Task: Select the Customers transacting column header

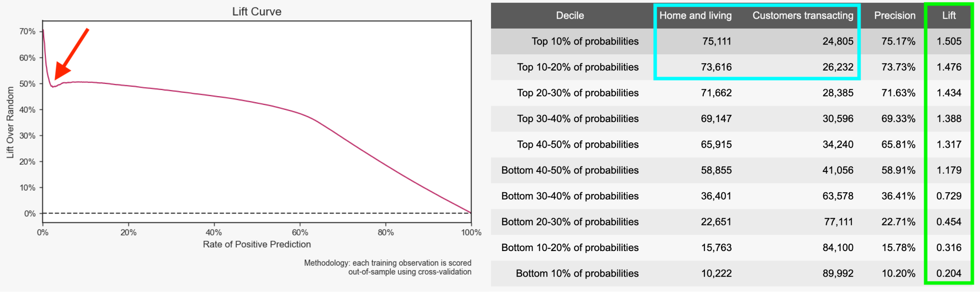Action: pos(803,15)
